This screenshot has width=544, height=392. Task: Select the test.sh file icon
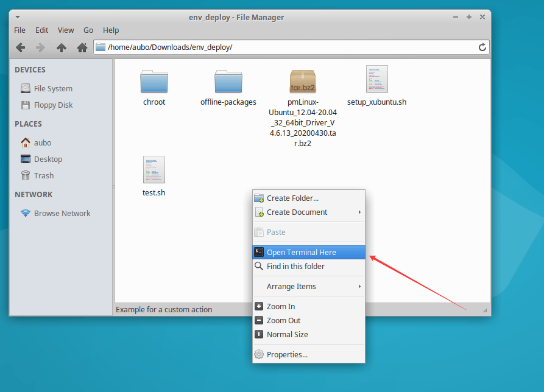click(x=154, y=169)
